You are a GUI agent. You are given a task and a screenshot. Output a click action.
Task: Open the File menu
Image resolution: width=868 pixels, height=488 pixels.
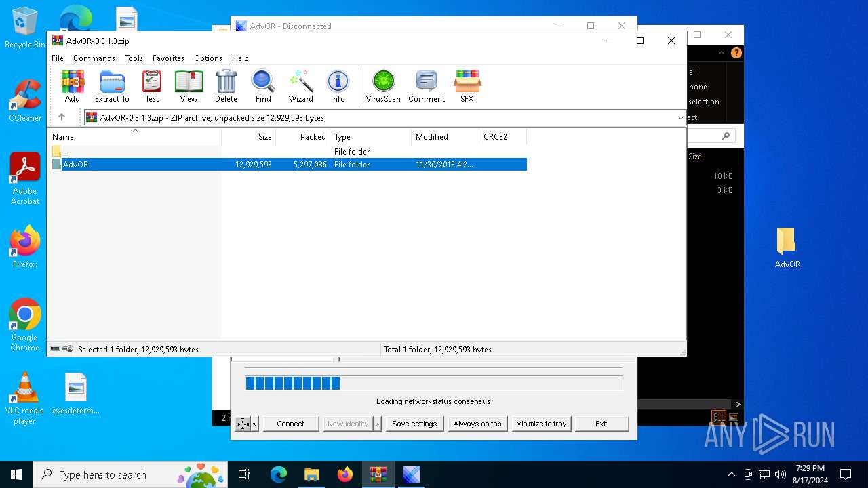(x=58, y=58)
